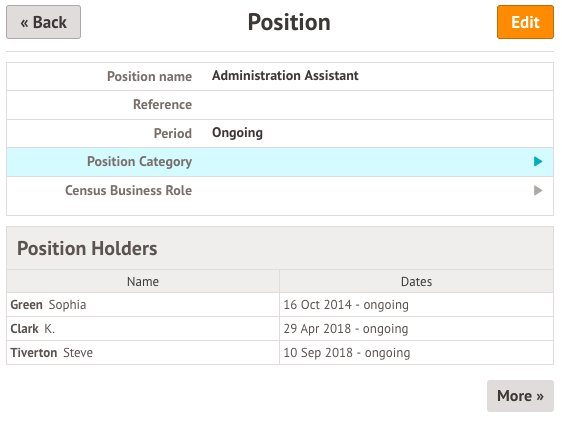The width and height of the screenshot is (562, 425).
Task: Click the Dates column header
Action: point(416,281)
